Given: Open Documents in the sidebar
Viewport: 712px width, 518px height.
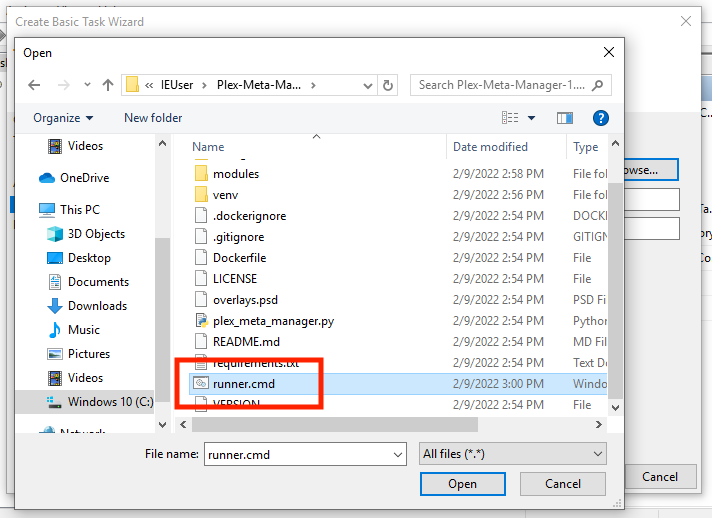Looking at the screenshot, I should [89, 282].
